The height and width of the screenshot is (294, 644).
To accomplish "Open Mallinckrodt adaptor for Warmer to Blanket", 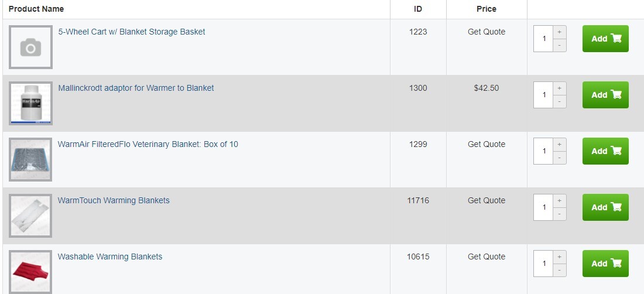I will [x=136, y=88].
